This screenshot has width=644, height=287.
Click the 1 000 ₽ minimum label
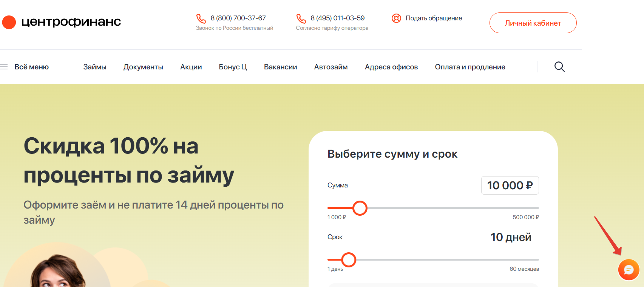tap(337, 217)
